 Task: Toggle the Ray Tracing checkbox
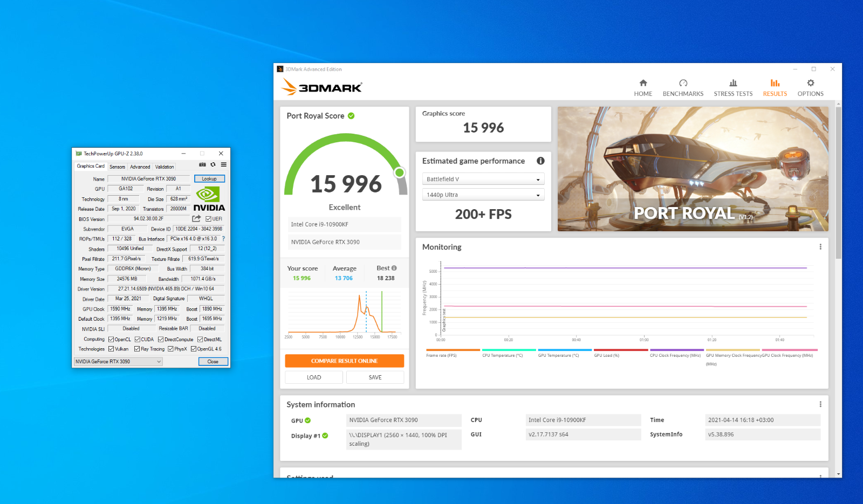[138, 349]
